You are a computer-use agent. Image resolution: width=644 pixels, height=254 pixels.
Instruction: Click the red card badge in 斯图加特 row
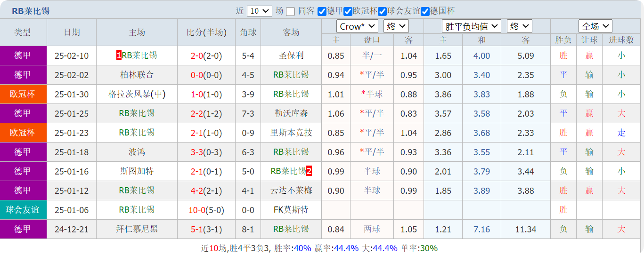pyautogui.click(x=309, y=171)
